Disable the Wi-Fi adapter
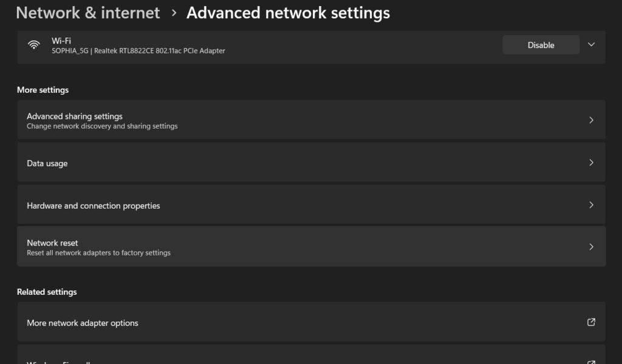The image size is (622, 364). click(541, 45)
